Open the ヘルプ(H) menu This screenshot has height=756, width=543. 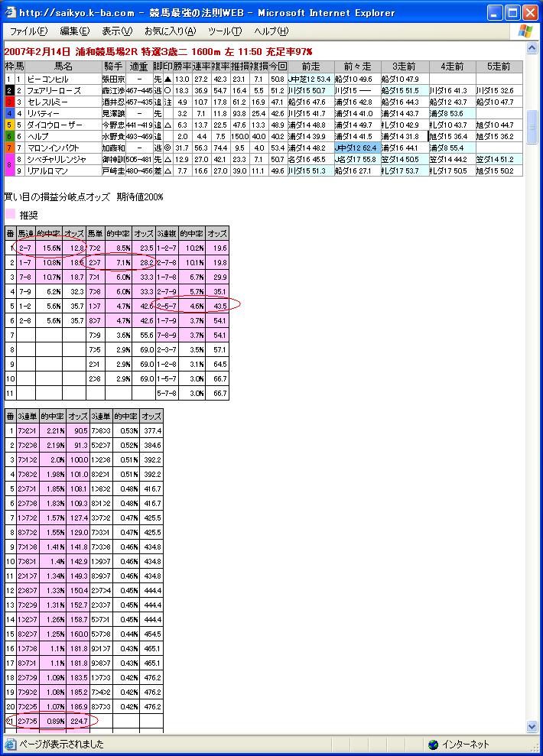(x=271, y=31)
